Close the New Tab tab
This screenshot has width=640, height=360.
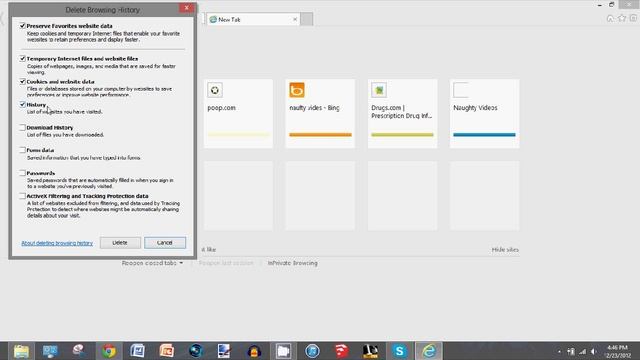(295, 19)
